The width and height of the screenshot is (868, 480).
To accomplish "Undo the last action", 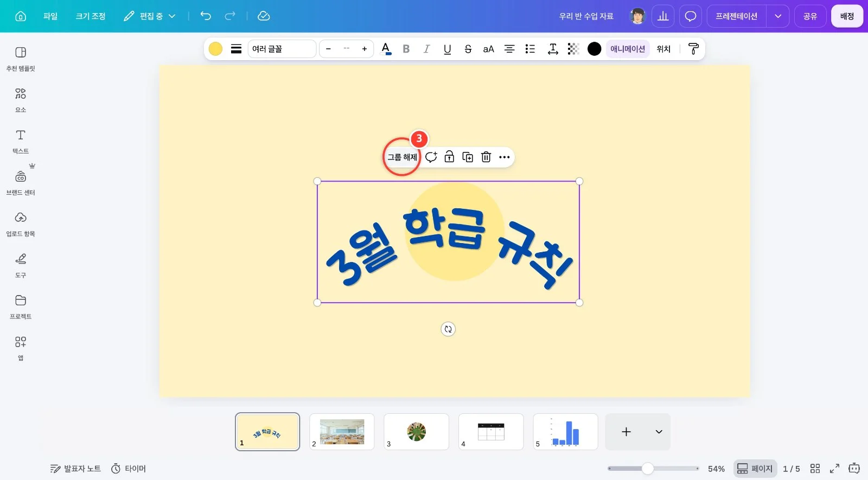I will 206,16.
